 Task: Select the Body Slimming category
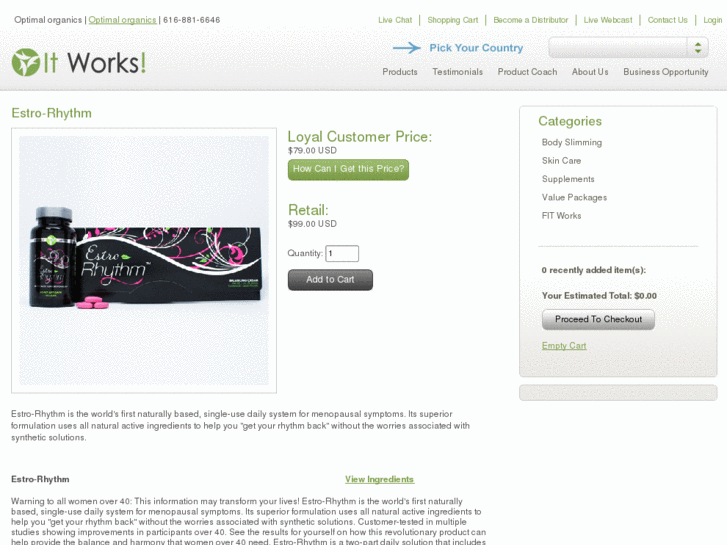pos(572,142)
